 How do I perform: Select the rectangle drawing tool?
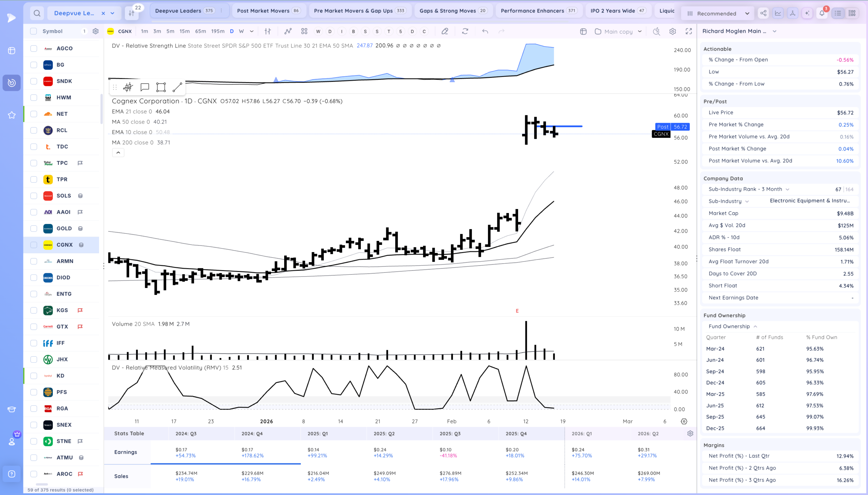coord(161,88)
